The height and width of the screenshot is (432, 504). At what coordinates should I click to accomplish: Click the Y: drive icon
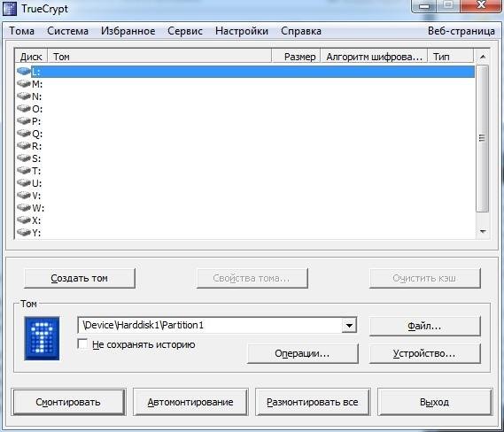pyautogui.click(x=24, y=232)
